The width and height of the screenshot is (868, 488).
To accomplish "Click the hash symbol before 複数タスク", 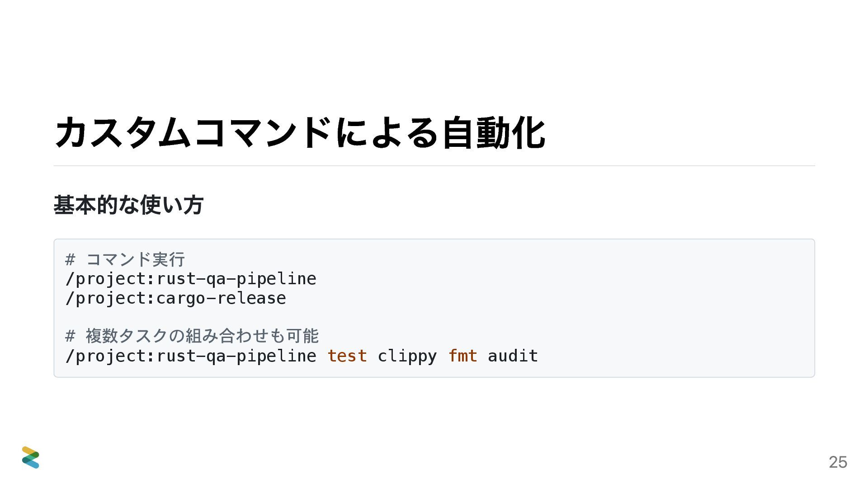I will 70,336.
